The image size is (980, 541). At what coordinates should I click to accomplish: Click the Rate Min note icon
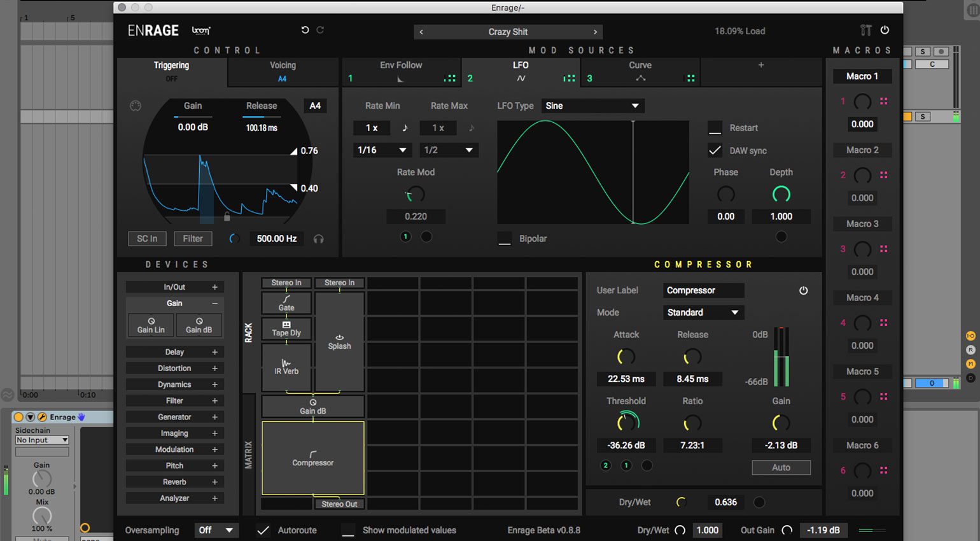tap(405, 128)
